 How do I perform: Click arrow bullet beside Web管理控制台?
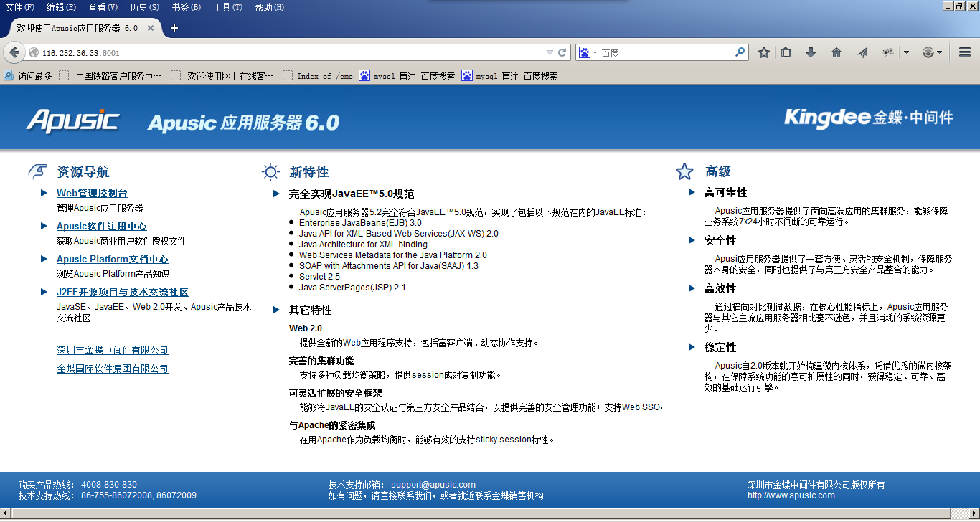click(x=44, y=193)
